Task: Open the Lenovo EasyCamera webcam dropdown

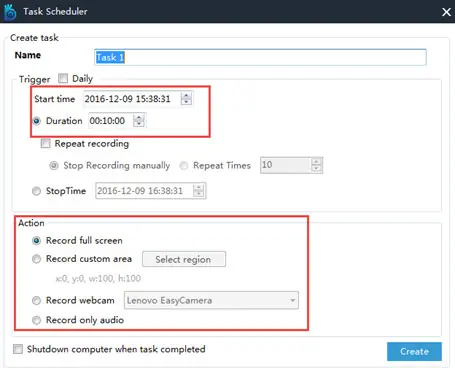Action: (211, 300)
